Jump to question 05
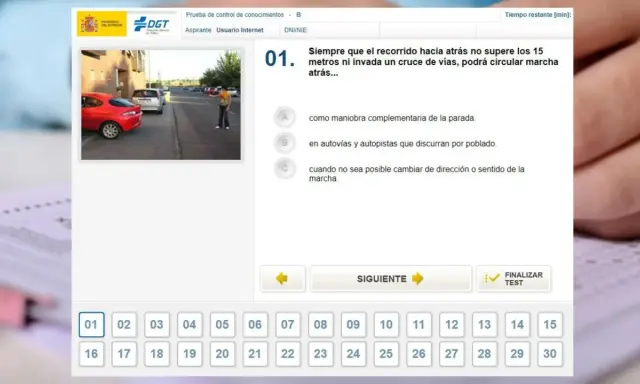Viewport: 640px width, 384px height. [x=222, y=324]
